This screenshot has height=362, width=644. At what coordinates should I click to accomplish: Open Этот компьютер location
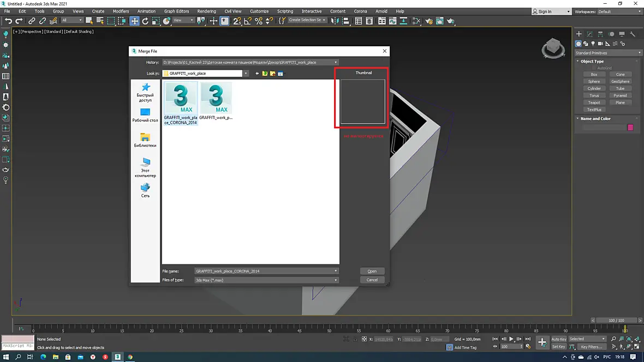pyautogui.click(x=145, y=167)
